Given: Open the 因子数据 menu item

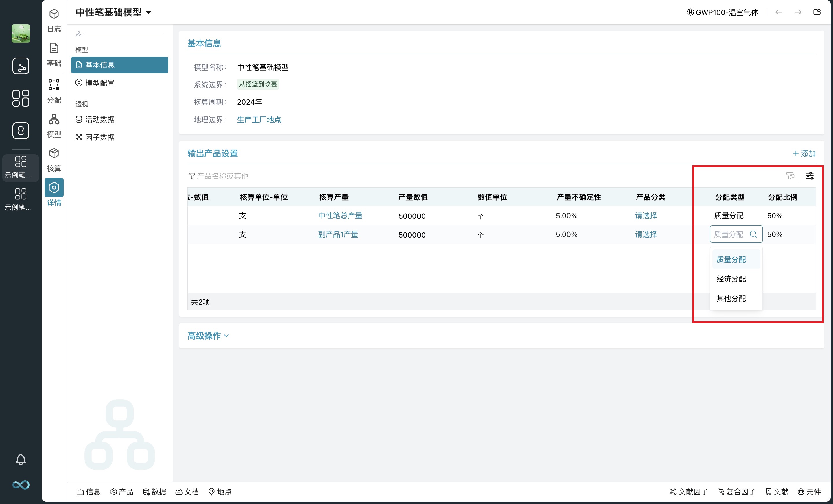Looking at the screenshot, I should 100,137.
